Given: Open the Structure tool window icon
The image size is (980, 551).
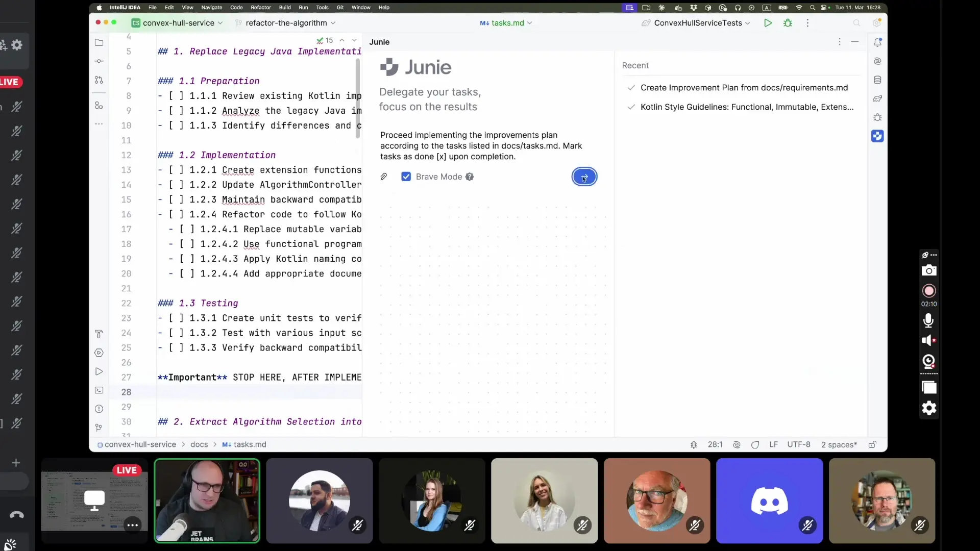Looking at the screenshot, I should pyautogui.click(x=99, y=105).
